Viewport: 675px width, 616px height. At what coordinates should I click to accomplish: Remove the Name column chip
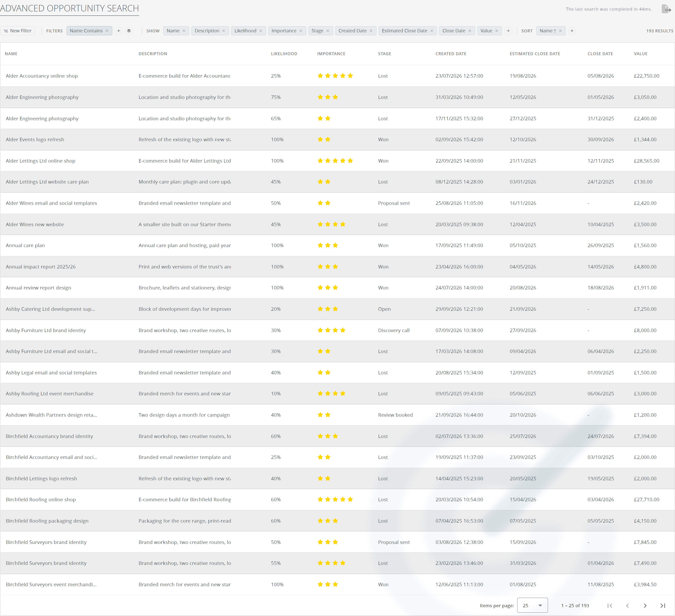pyautogui.click(x=184, y=31)
